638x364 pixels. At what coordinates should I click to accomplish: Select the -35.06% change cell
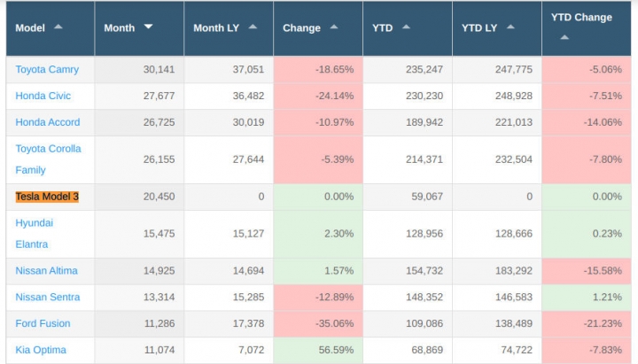point(318,324)
